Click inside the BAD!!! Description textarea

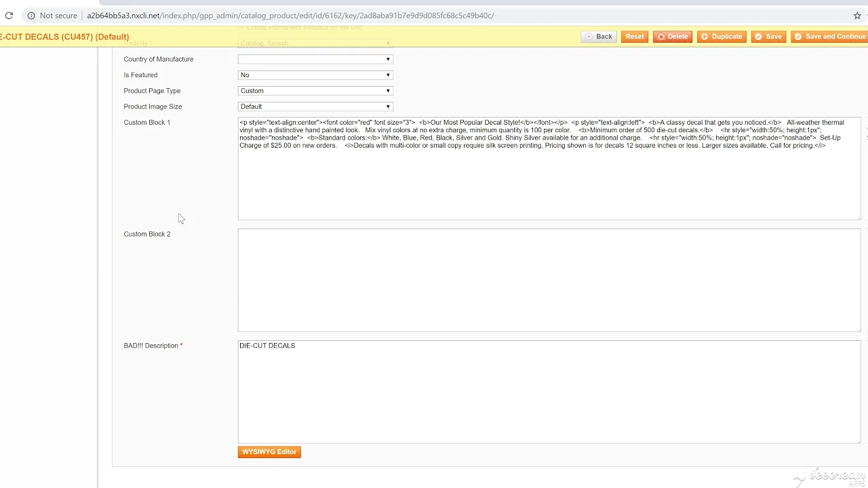click(549, 392)
